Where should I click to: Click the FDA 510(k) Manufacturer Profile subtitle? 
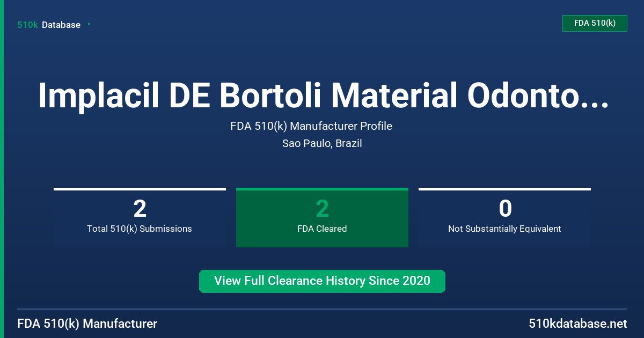(311, 126)
